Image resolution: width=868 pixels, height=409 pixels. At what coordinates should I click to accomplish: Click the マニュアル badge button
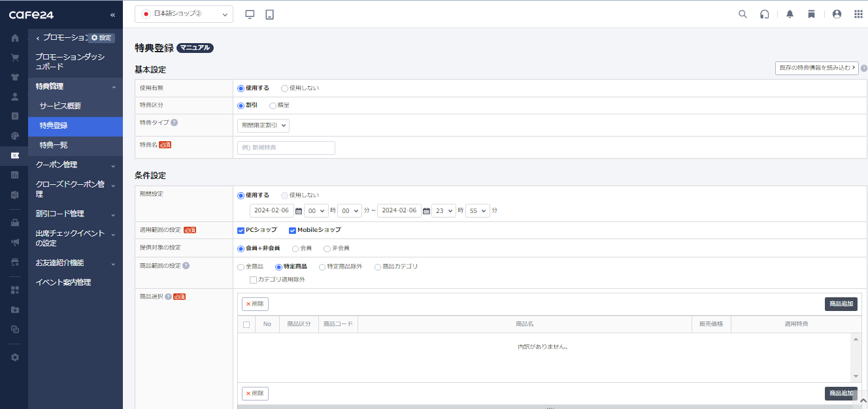195,48
